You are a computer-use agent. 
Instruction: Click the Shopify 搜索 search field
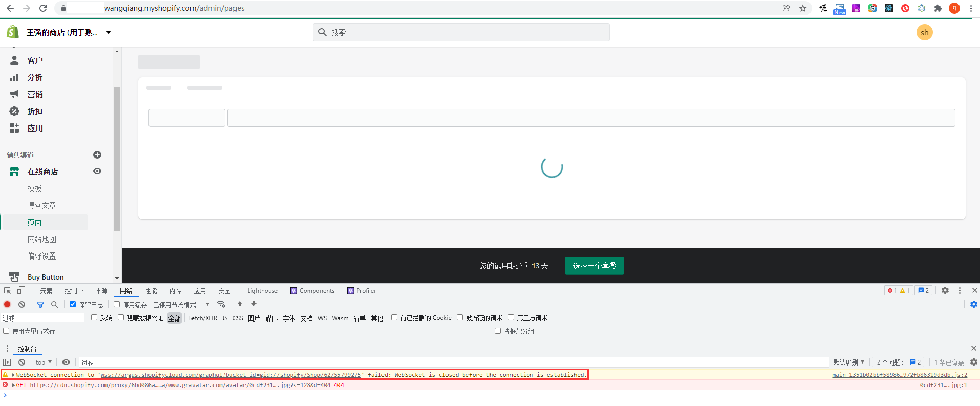(x=461, y=32)
